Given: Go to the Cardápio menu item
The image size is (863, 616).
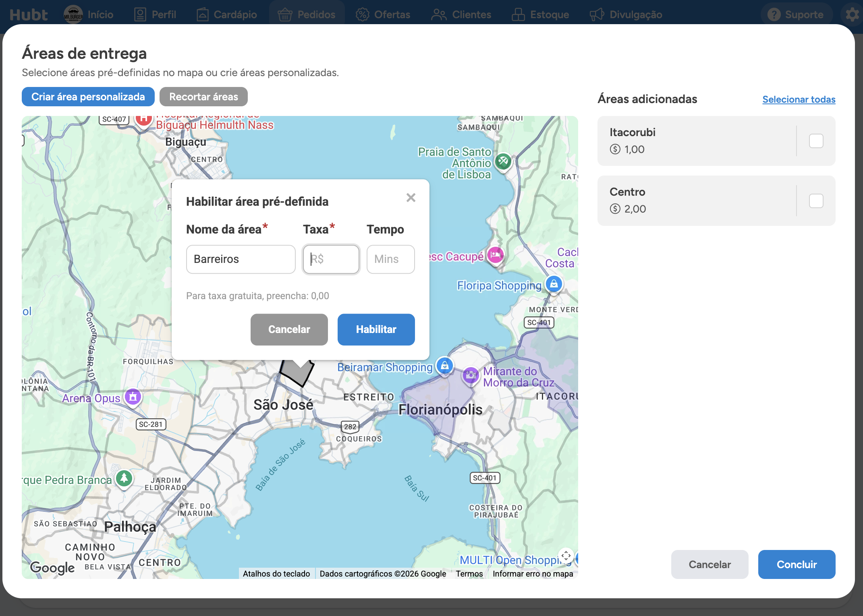Looking at the screenshot, I should click(x=227, y=15).
